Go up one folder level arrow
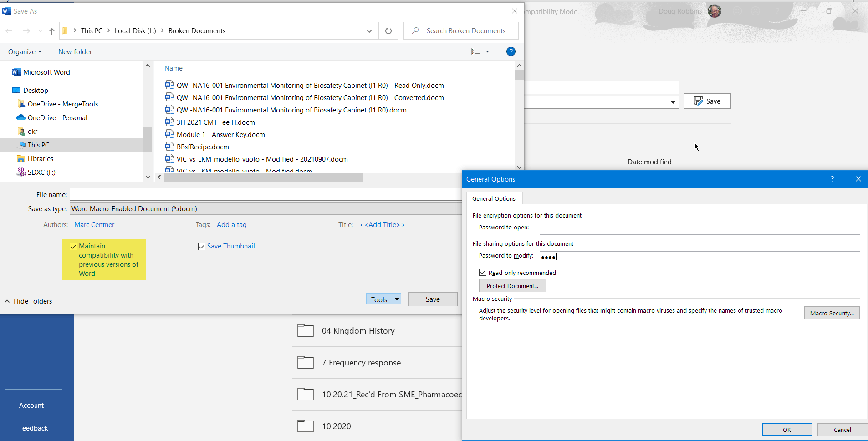The height and width of the screenshot is (441, 868). 52,31
